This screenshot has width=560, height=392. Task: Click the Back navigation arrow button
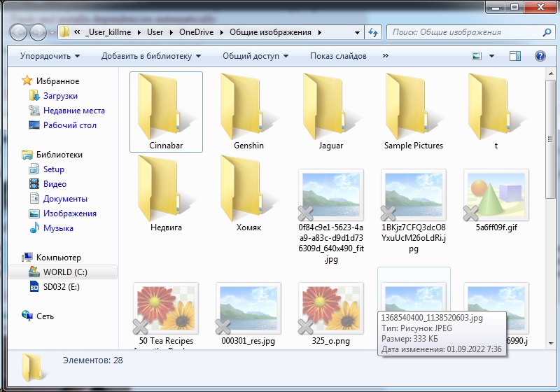point(19,31)
